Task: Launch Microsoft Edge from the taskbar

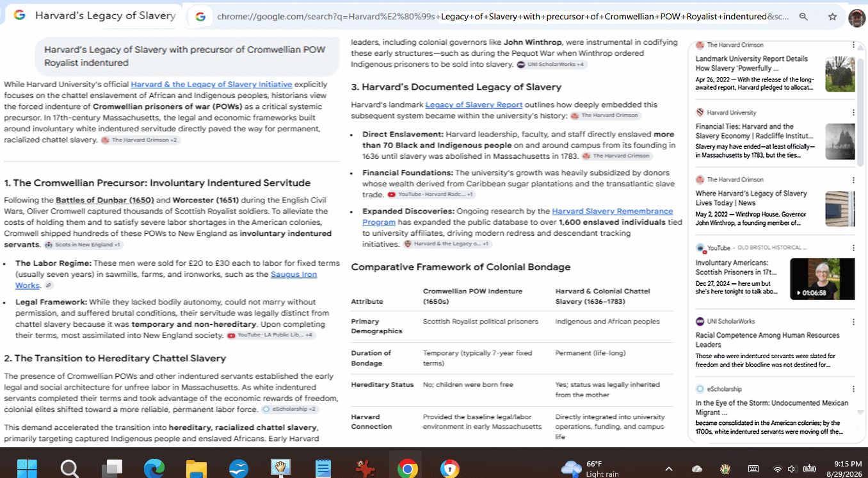Action: (x=154, y=469)
